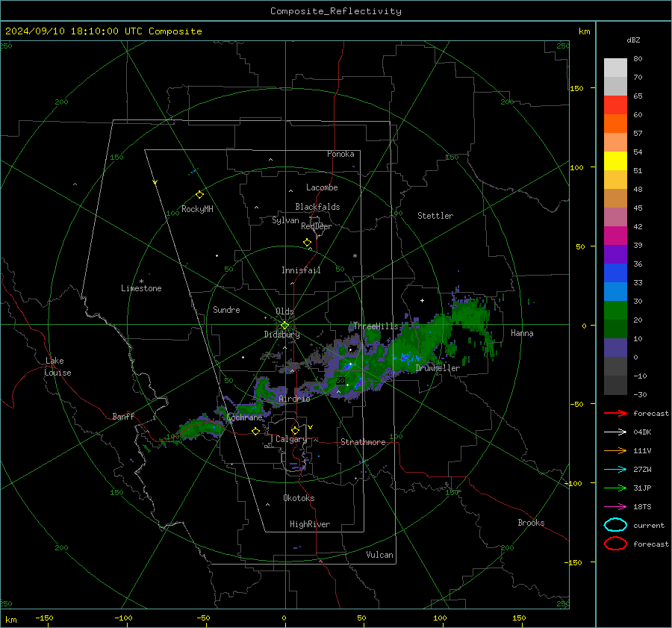Click the yellow diamond marker below Cochrane
672x628 pixels.
(256, 431)
